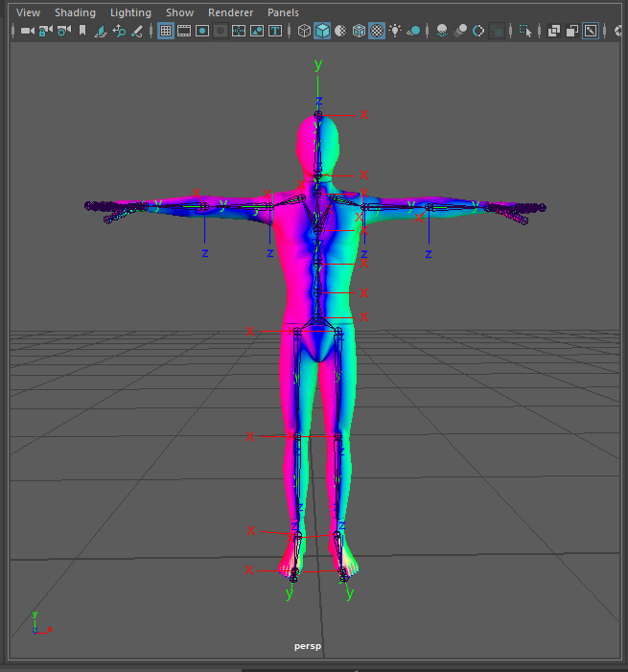
Task: Open the Shading menu
Action: click(x=75, y=12)
